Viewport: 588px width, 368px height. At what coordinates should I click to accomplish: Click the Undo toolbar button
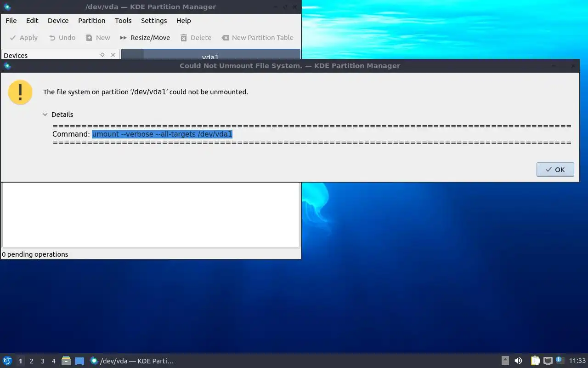[62, 38]
